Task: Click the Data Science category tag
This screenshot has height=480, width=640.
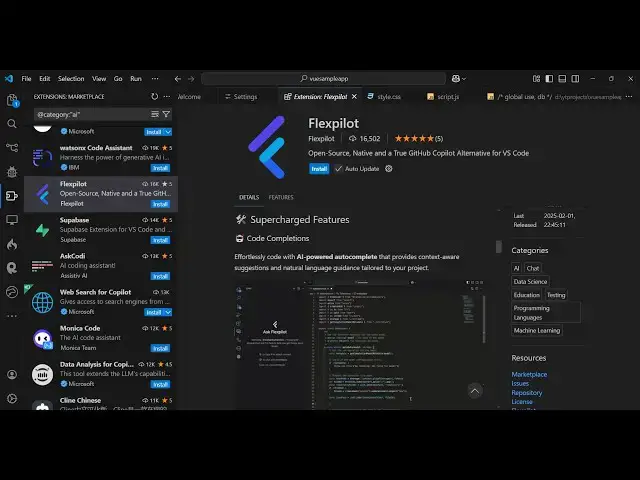Action: (530, 282)
